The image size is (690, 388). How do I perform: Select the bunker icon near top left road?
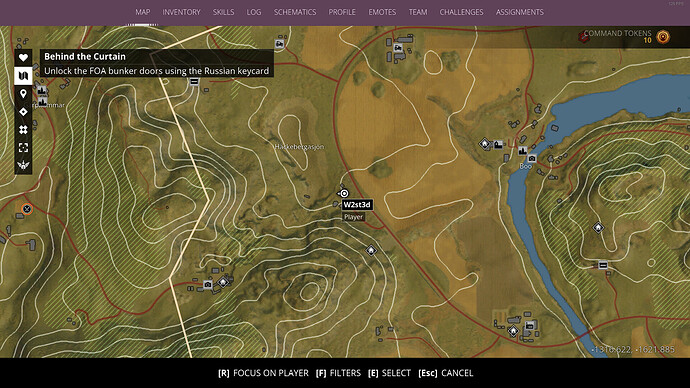194,81
